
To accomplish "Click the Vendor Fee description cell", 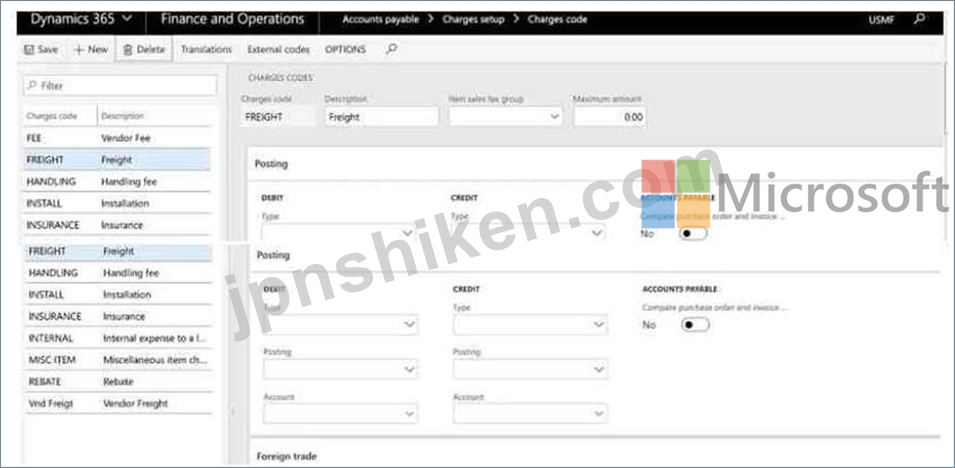I will pos(125,138).
